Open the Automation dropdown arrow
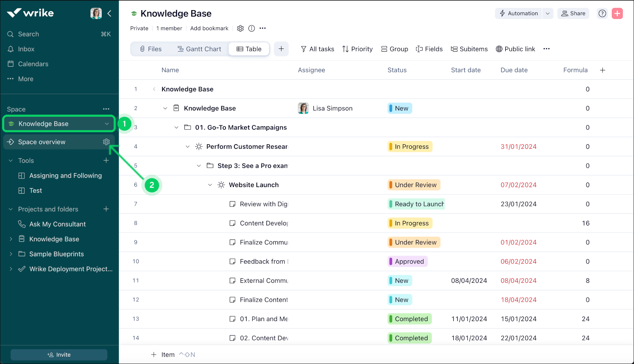The image size is (634, 364). click(547, 13)
